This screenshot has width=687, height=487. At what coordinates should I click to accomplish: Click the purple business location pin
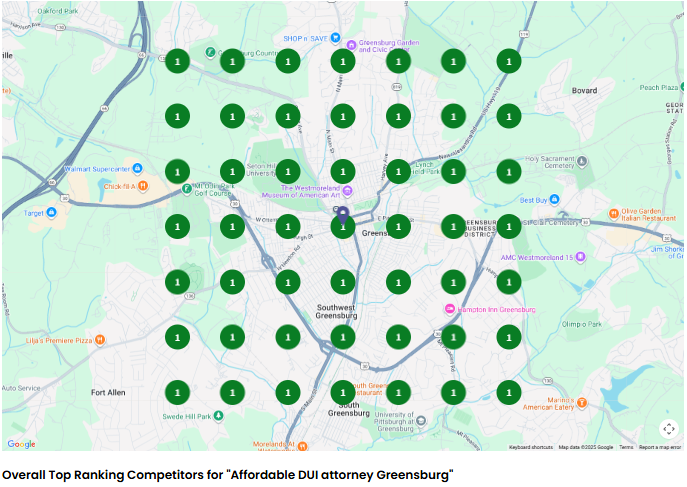343,215
